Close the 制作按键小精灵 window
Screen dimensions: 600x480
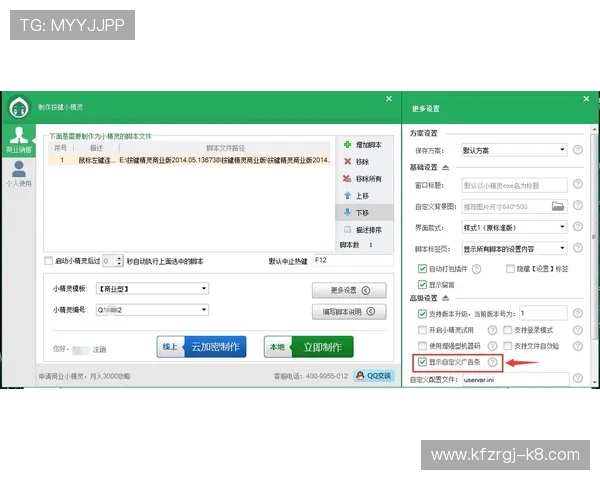[x=389, y=99]
